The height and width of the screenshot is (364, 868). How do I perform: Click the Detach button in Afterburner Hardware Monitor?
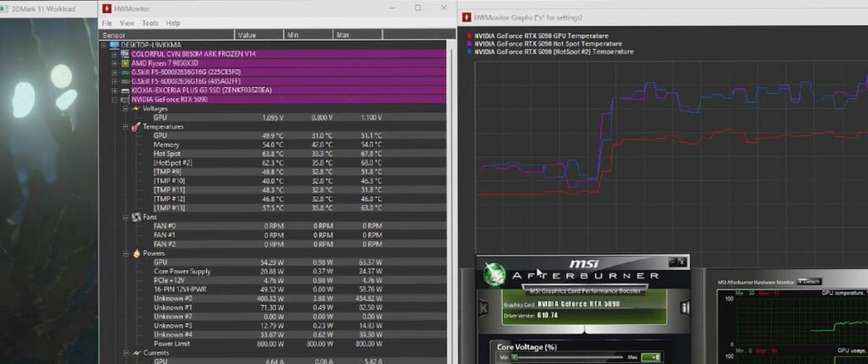[x=810, y=282]
